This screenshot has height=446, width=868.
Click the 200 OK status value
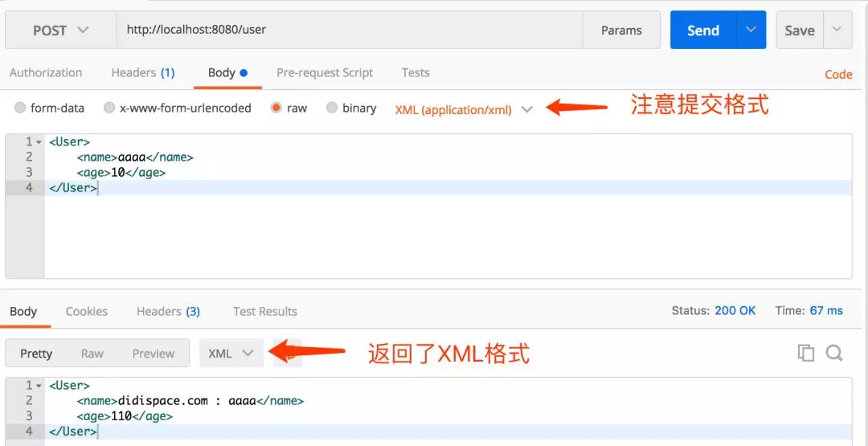735,310
